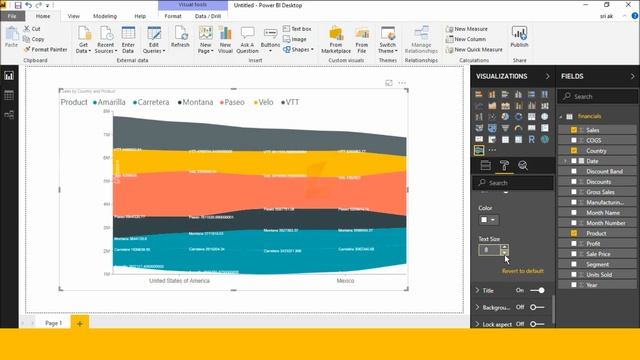Uncheck the Sales field checkbox

tap(574, 130)
